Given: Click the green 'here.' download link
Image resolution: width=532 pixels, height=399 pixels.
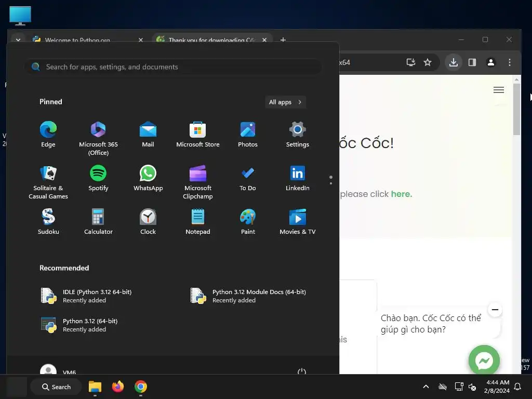Looking at the screenshot, I should (x=402, y=194).
